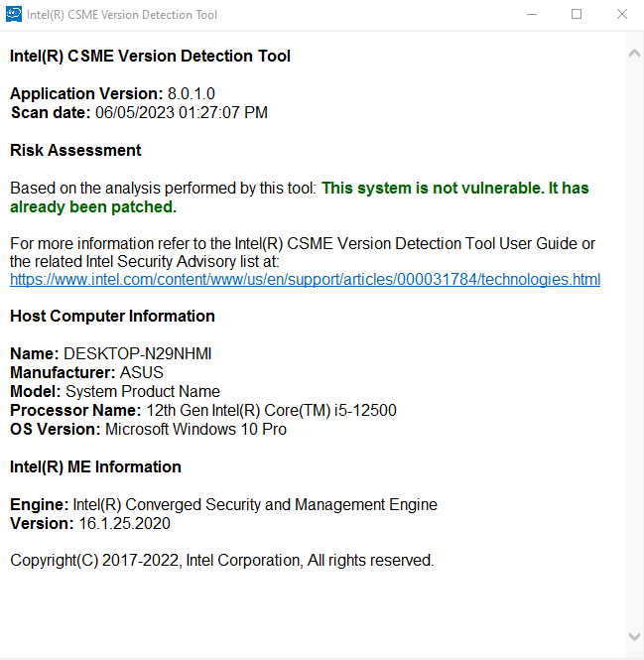Click the scrollbar up arrow

pyautogui.click(x=634, y=53)
